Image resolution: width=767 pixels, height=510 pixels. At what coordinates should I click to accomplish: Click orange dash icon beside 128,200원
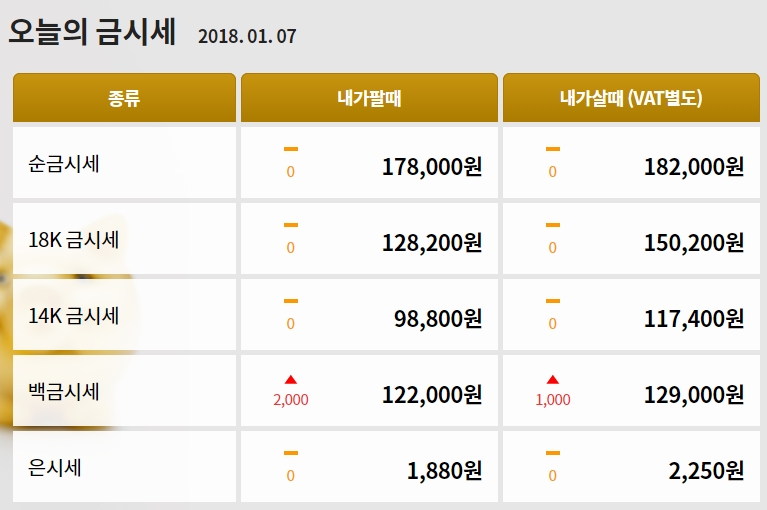291,225
